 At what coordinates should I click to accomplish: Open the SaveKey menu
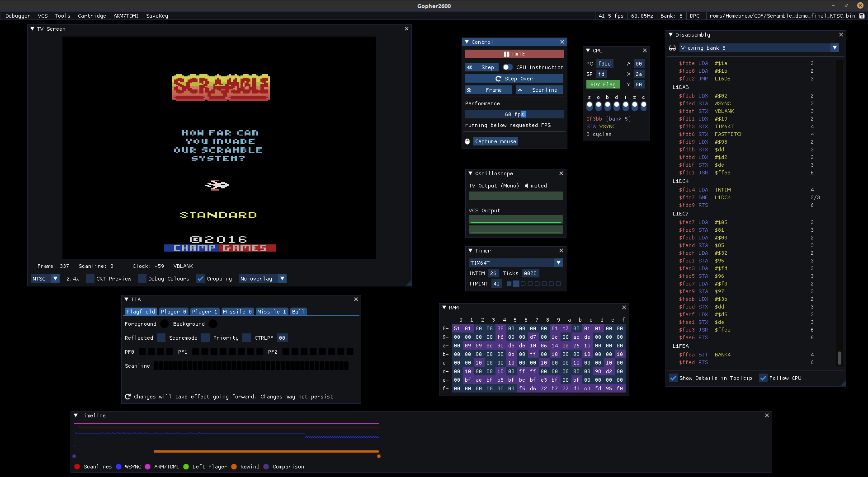pos(157,16)
